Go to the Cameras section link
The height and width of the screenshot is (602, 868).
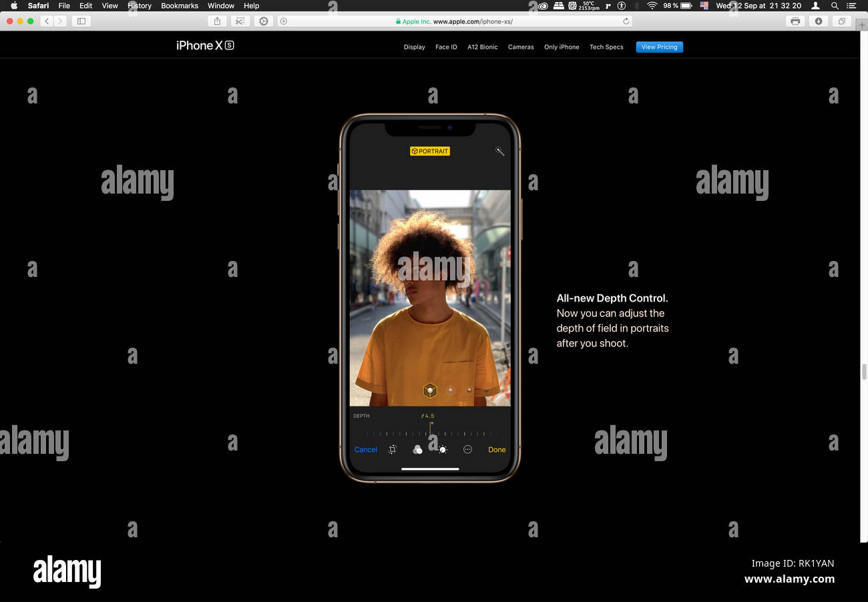pyautogui.click(x=521, y=47)
